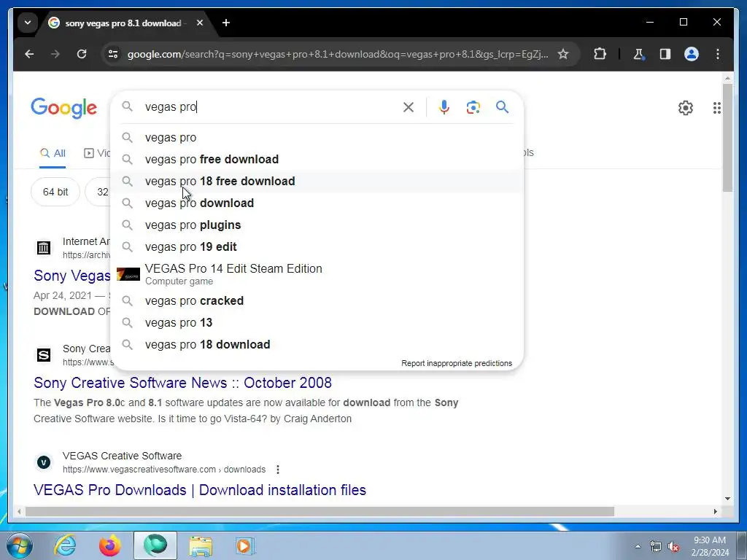The width and height of the screenshot is (747, 560).
Task: Submit search with the blue magnifier icon
Action: pos(502,107)
